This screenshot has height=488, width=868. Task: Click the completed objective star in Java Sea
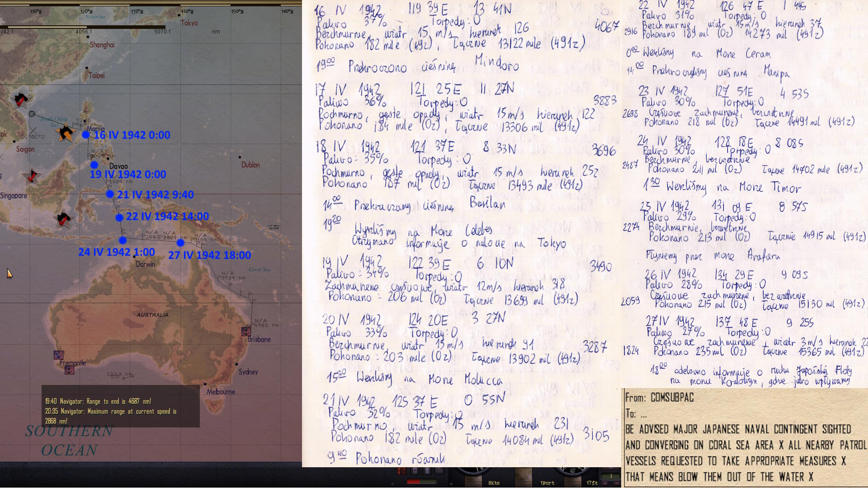[x=63, y=219]
